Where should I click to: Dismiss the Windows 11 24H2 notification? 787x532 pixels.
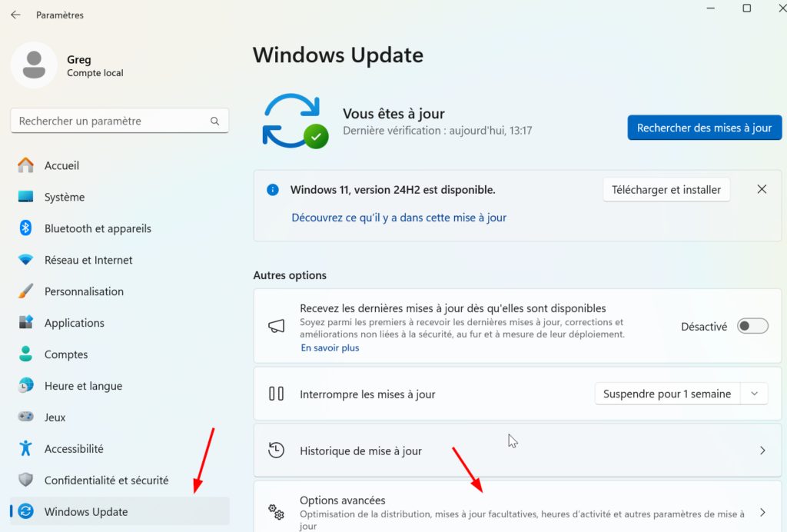point(762,189)
